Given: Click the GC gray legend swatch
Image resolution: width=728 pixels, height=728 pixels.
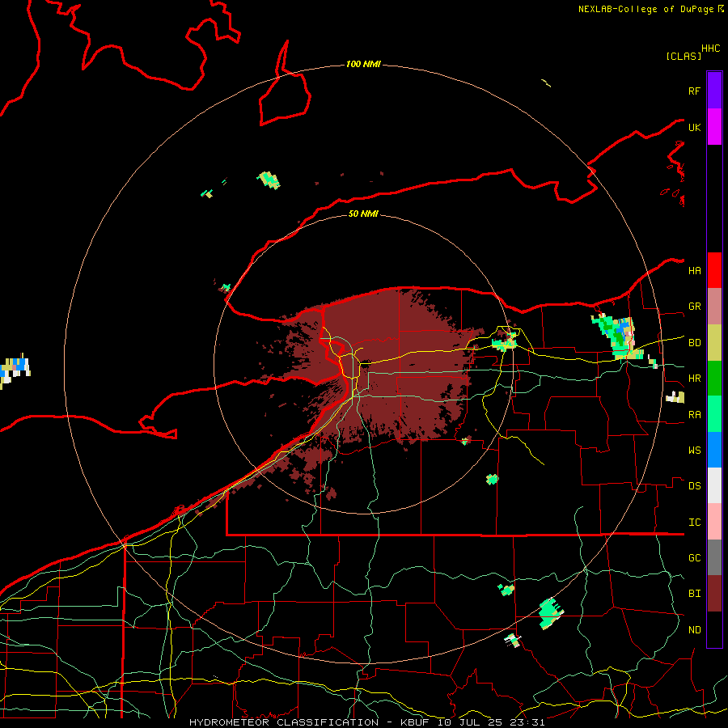Looking at the screenshot, I should click(x=714, y=557).
